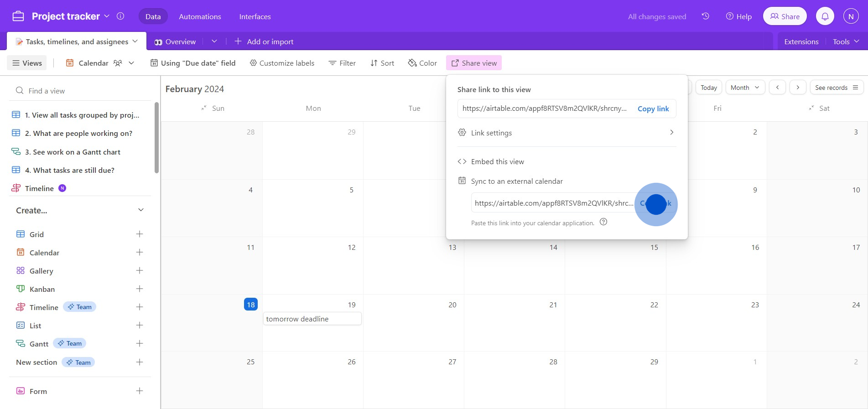Go to previous month arrow

pyautogui.click(x=777, y=88)
